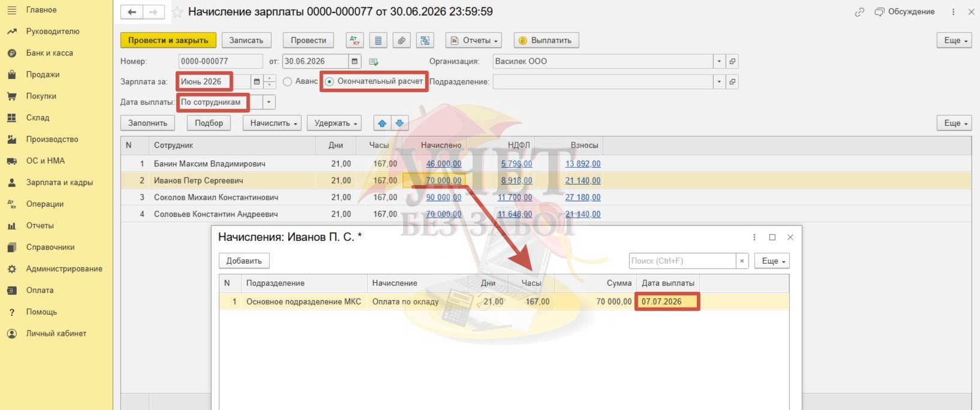Viewport: 980px width, 410px height.
Task: Open the three-dot menu in document header
Action: click(x=953, y=12)
